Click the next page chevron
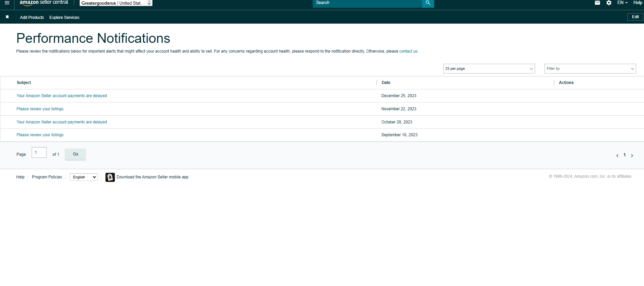The image size is (644, 286). pyautogui.click(x=632, y=155)
